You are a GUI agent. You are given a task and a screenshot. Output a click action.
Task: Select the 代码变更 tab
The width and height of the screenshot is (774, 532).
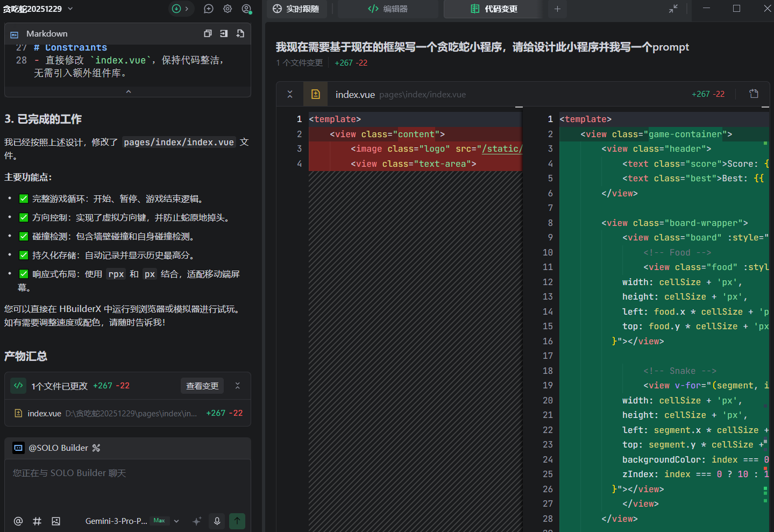tap(494, 9)
